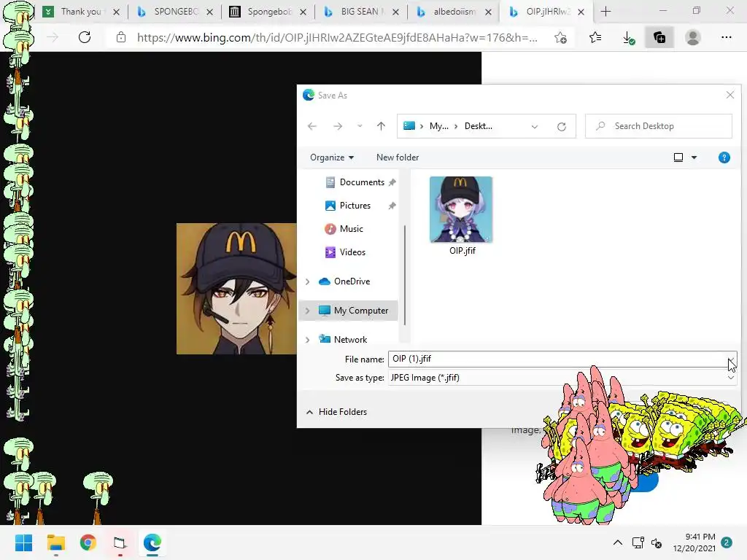Select OneDrive in navigation pane
The image size is (747, 560).
pos(345,281)
